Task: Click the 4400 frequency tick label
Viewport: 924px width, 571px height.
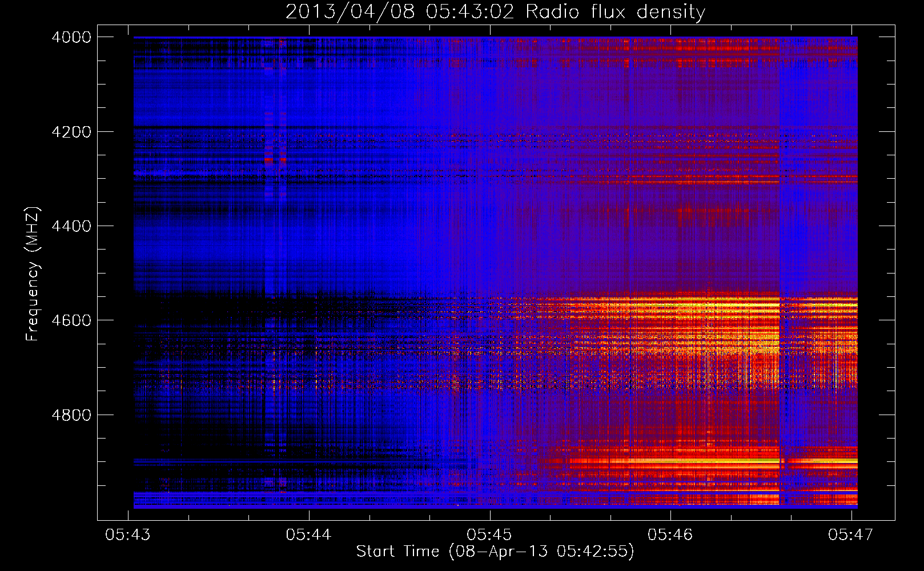Action: [x=71, y=226]
